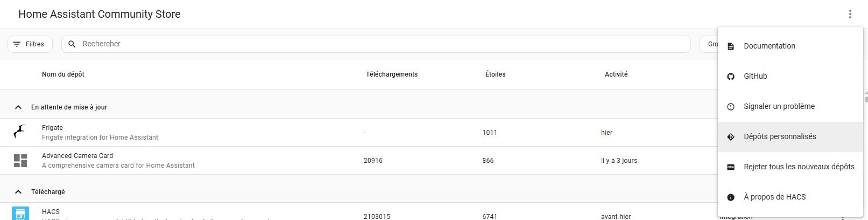This screenshot has width=868, height=220.
Task: Click the Advanced Camera Card dashboard icon
Action: point(20,161)
